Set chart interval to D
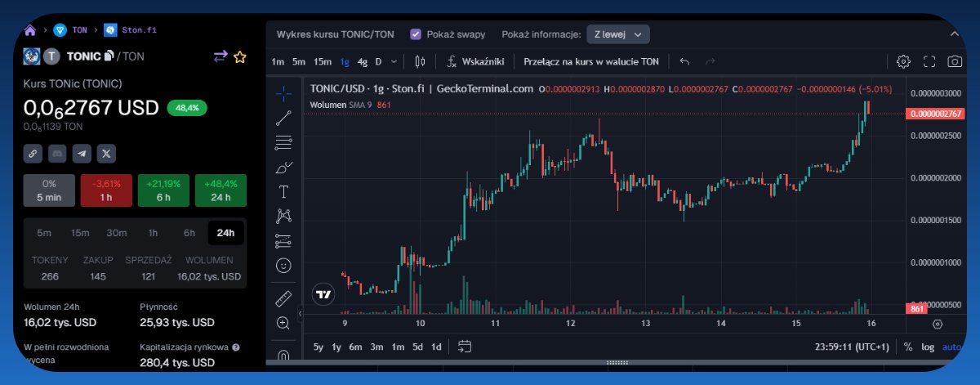The image size is (980, 385). 378,61
